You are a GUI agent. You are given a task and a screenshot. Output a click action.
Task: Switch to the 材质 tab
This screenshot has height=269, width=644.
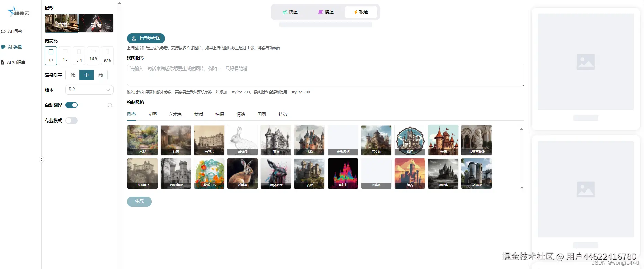[x=198, y=114]
